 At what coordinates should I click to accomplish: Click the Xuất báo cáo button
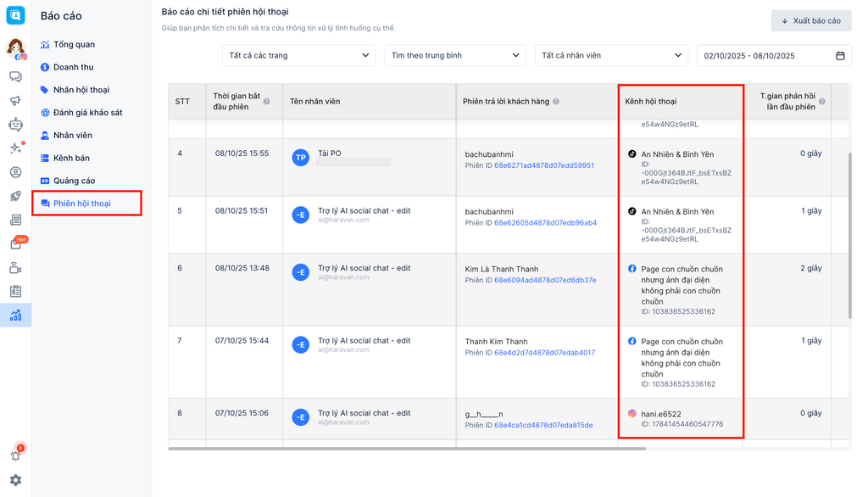point(811,21)
